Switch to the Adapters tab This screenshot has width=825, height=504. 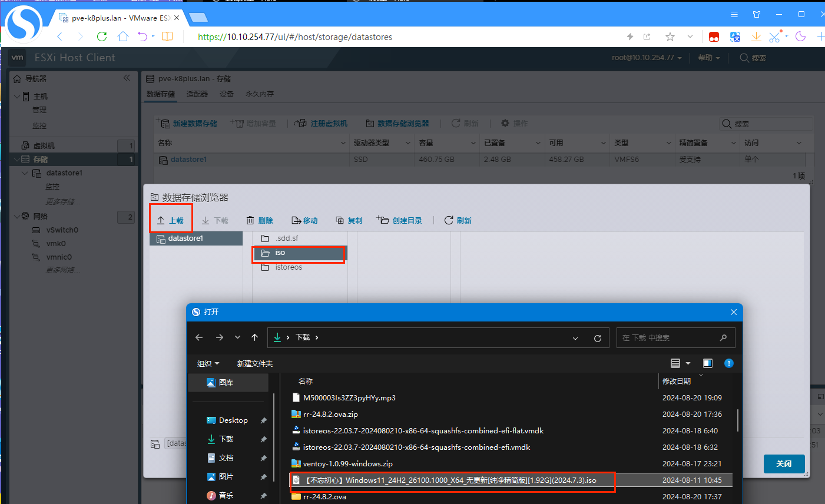pyautogui.click(x=197, y=94)
